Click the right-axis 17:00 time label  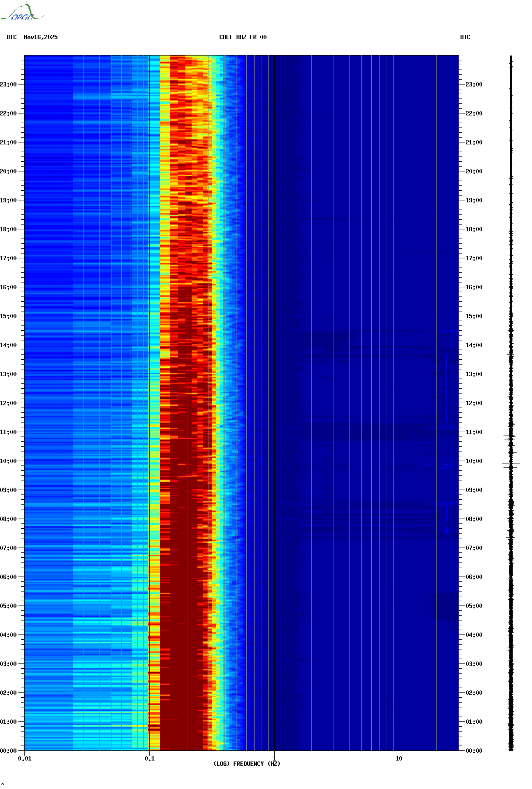(x=474, y=258)
